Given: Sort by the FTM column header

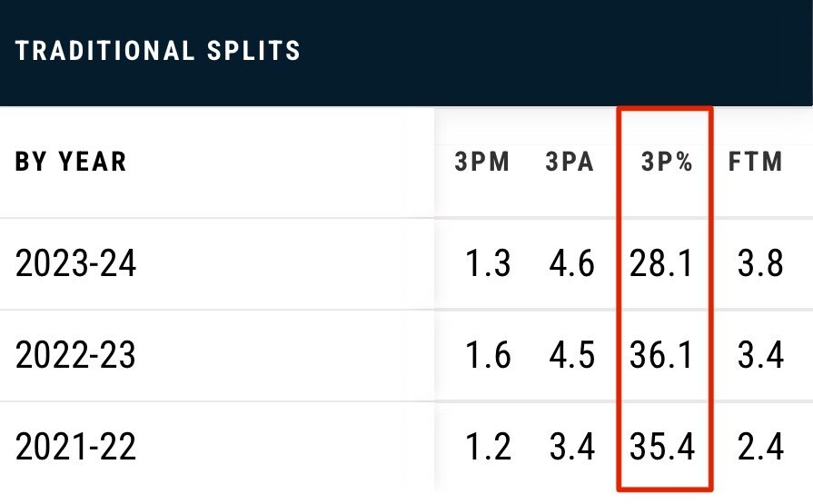Looking at the screenshot, I should click(756, 163).
